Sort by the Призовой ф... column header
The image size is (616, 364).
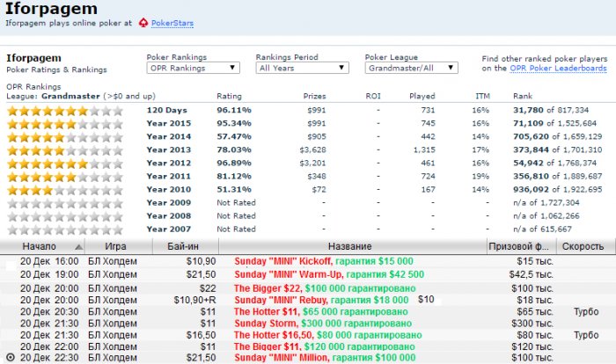click(x=521, y=246)
